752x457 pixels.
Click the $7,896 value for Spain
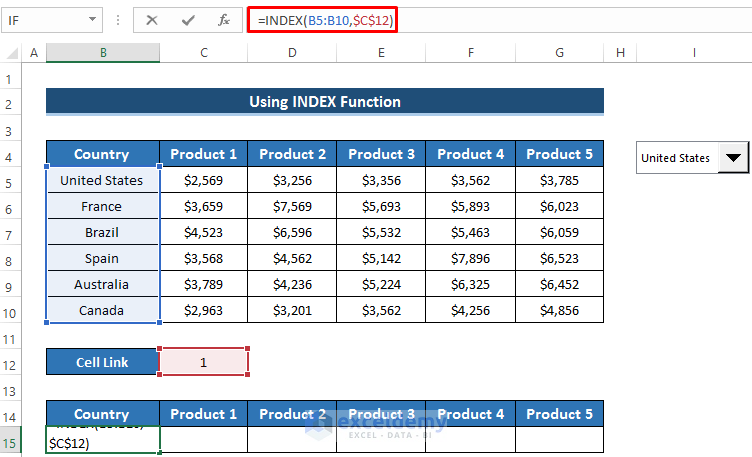click(470, 259)
